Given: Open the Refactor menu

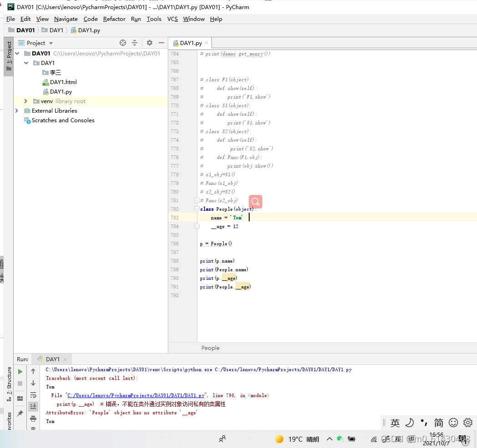Looking at the screenshot, I should coord(114,19).
